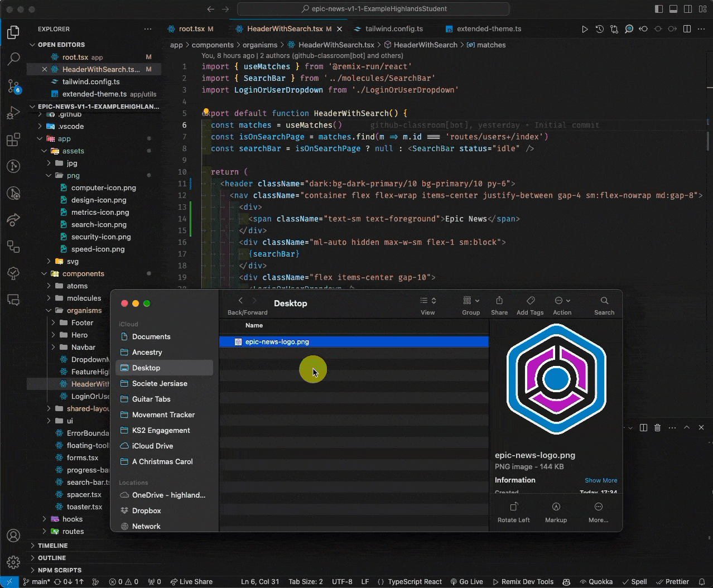Open the Search view in activity bar

[13, 59]
